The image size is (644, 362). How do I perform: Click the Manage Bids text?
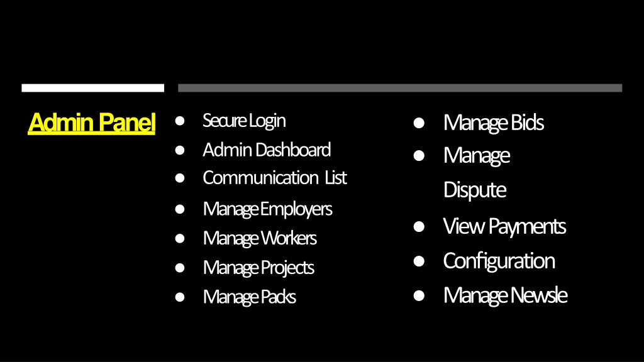(493, 123)
